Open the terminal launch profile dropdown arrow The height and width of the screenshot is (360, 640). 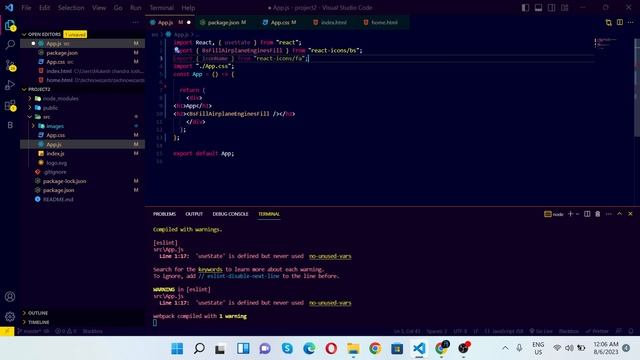point(578,214)
